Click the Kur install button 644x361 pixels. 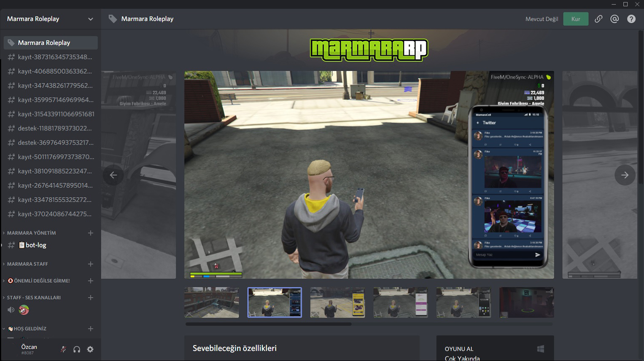pos(576,19)
